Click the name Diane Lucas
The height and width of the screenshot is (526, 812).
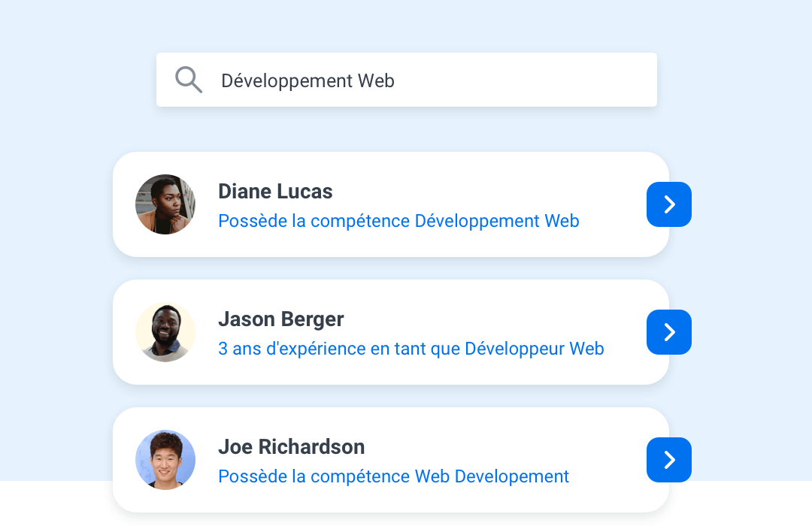pos(275,191)
